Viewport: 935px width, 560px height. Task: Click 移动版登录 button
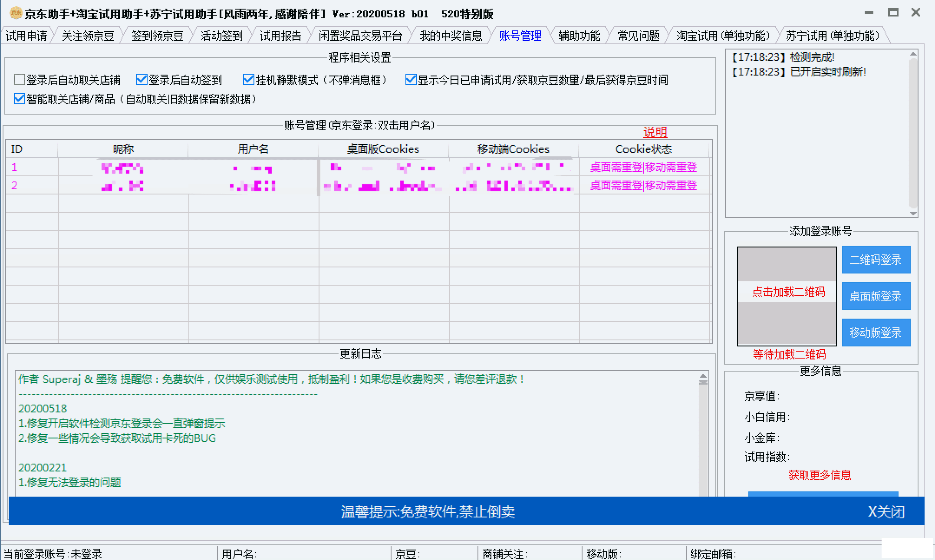point(876,333)
